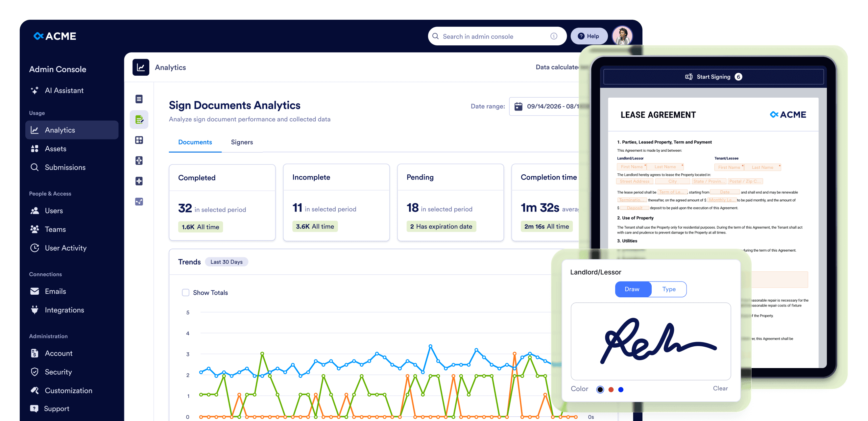Open Submissions in the sidebar
The height and width of the screenshot is (421, 868).
tap(65, 167)
